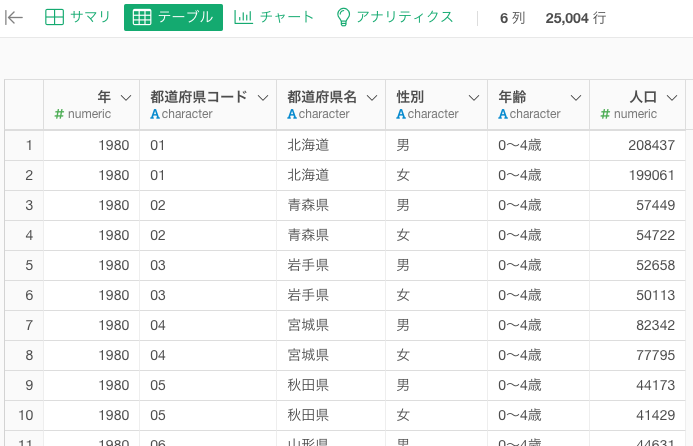Click the Summary view grid icon
The width and height of the screenshot is (693, 446).
[54, 17]
